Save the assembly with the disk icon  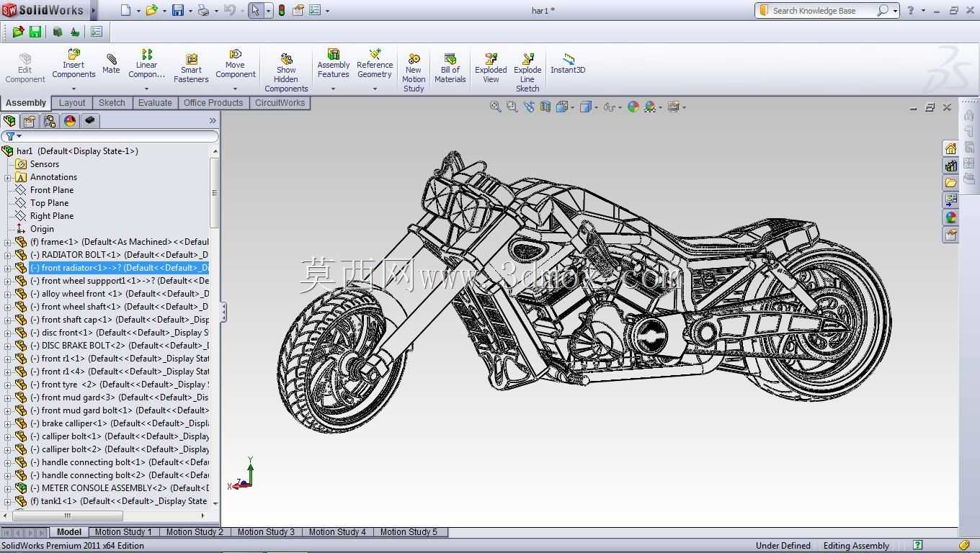click(178, 10)
